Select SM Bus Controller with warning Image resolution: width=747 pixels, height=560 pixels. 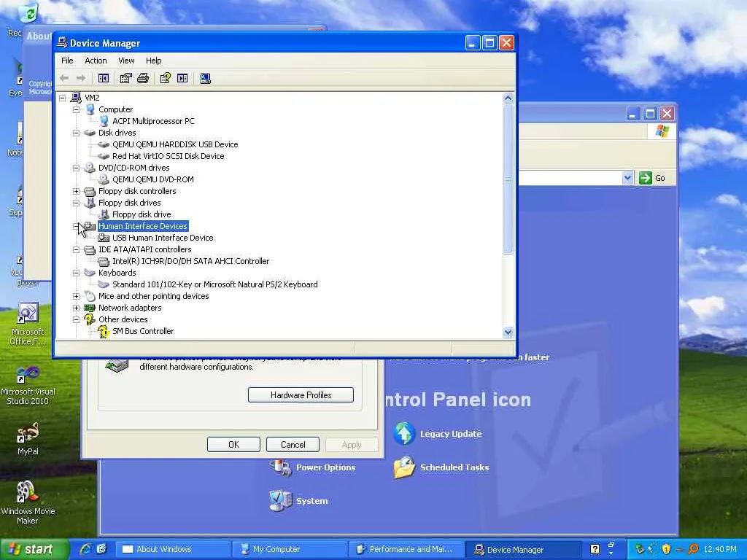[x=143, y=331]
